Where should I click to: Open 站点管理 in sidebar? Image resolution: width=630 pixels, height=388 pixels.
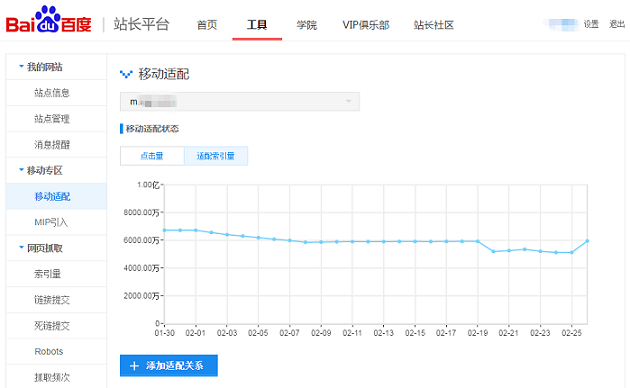coord(52,118)
